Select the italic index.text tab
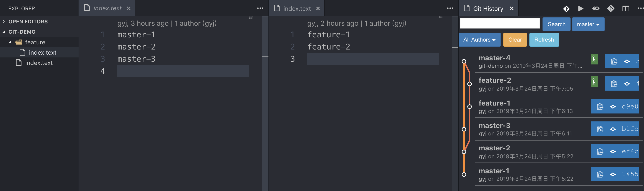 (107, 8)
